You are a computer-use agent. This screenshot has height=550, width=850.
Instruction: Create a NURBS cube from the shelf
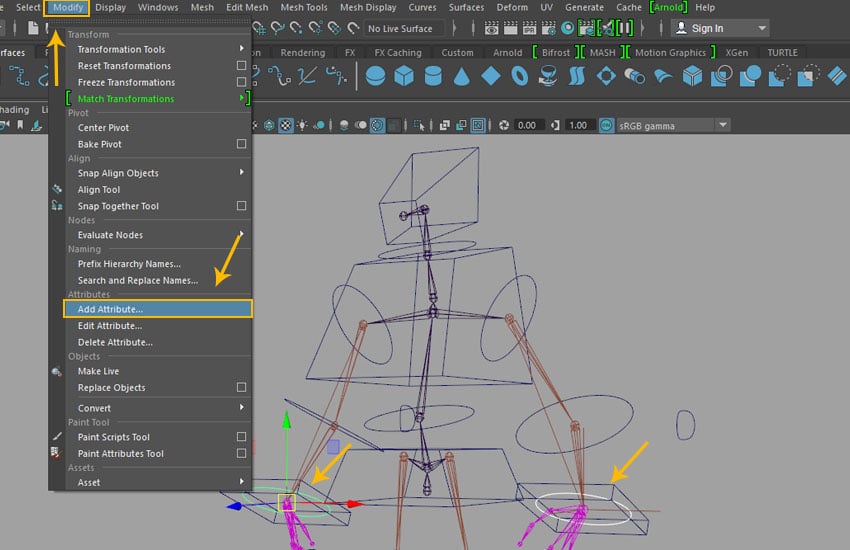pos(404,76)
